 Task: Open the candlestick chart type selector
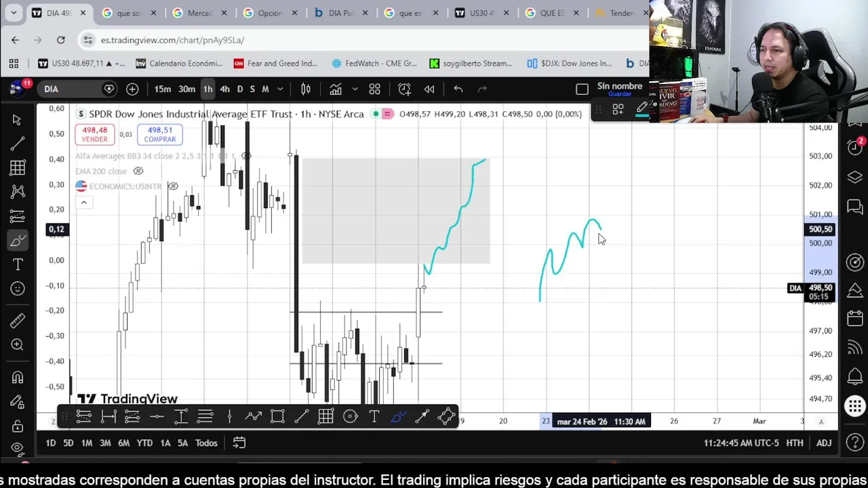click(306, 89)
